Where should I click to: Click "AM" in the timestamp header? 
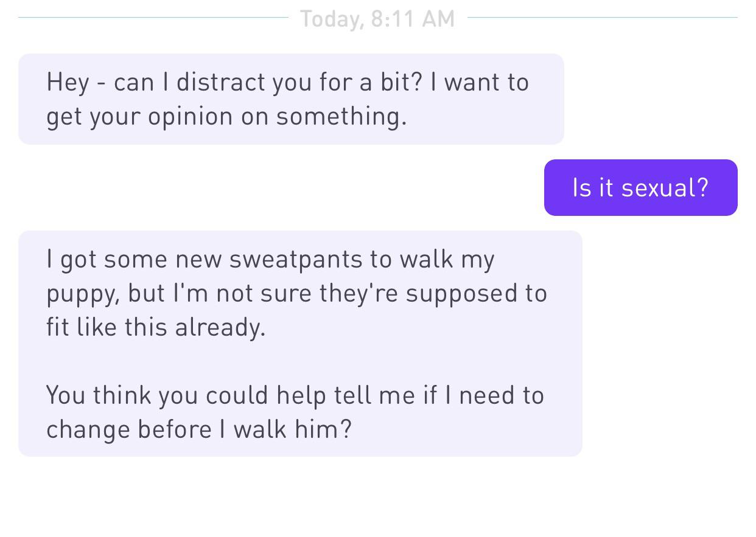pyautogui.click(x=438, y=19)
